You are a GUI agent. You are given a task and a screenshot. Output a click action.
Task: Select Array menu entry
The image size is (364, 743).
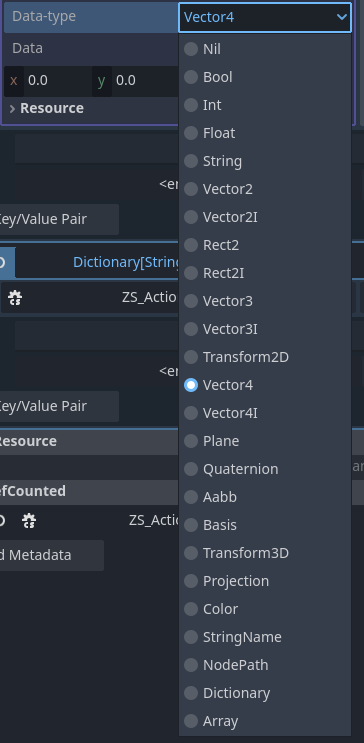265,721
